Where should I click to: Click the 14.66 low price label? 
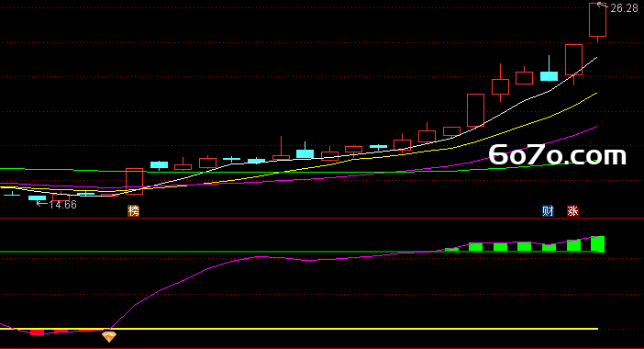(62, 204)
